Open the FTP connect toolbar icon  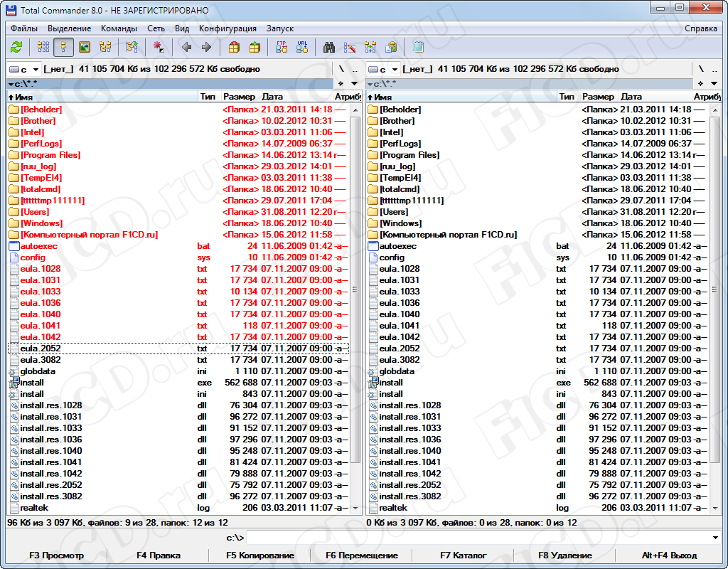click(282, 47)
